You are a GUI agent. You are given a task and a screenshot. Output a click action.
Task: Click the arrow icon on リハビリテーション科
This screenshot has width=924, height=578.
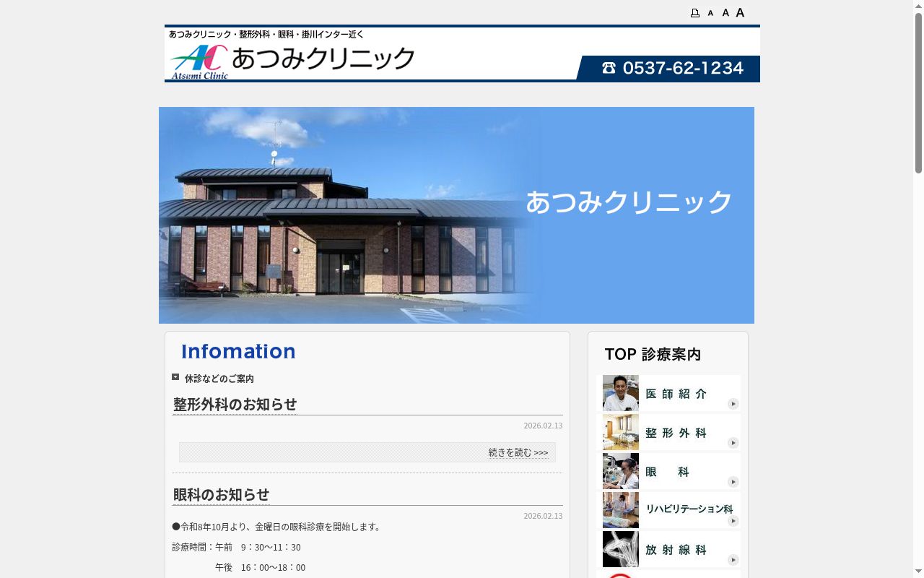pyautogui.click(x=733, y=521)
